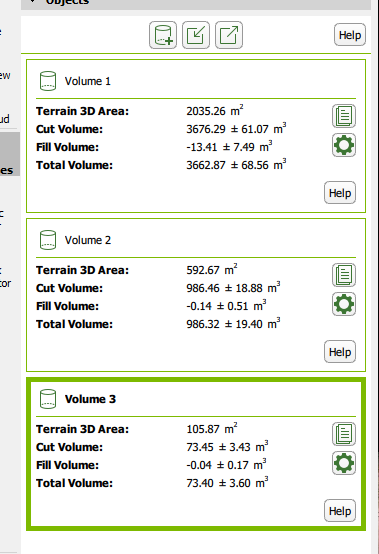Open Help for Volume 1

(340, 193)
